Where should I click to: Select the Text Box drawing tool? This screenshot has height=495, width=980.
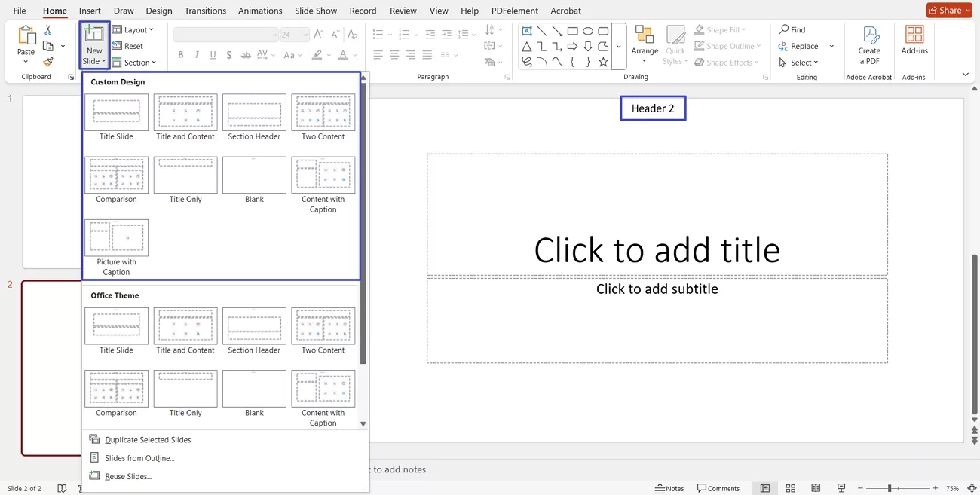pyautogui.click(x=526, y=30)
